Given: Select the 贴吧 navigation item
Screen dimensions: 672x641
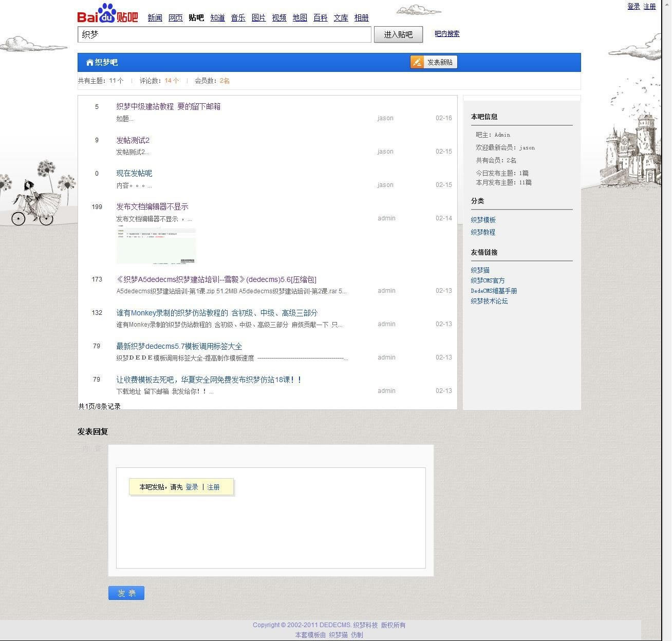Looking at the screenshot, I should point(196,18).
